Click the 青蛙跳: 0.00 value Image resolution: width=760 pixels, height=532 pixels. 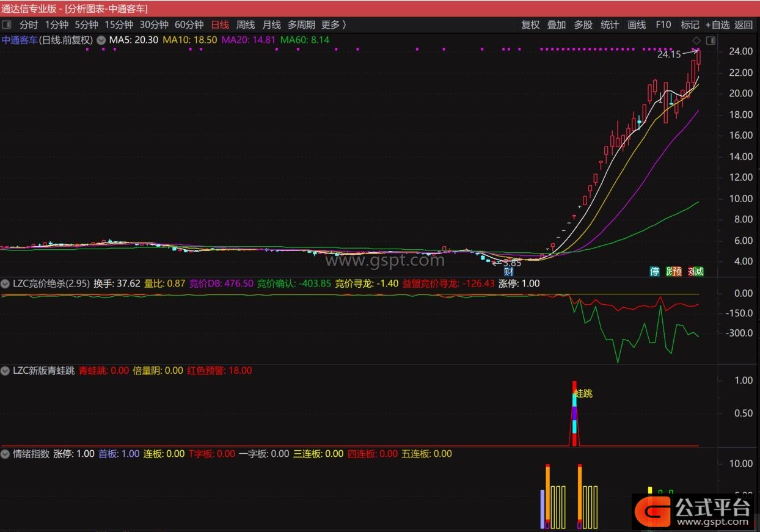click(104, 371)
